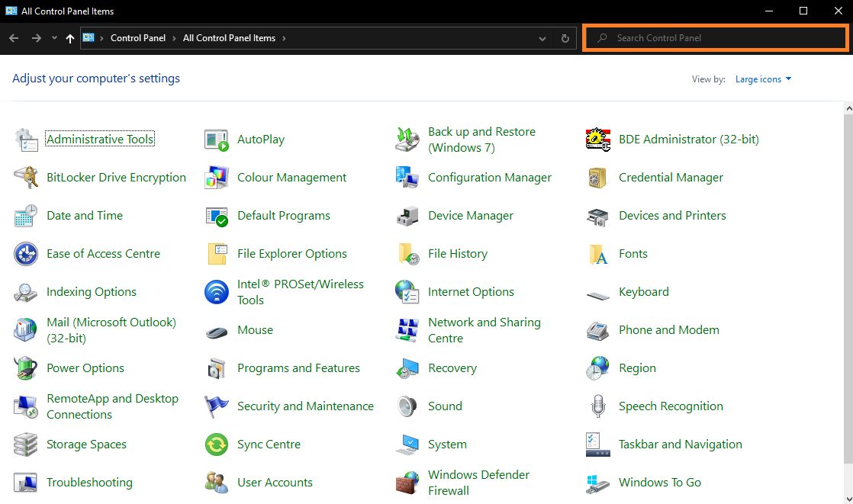Click the Programs and Features link

pyautogui.click(x=298, y=368)
